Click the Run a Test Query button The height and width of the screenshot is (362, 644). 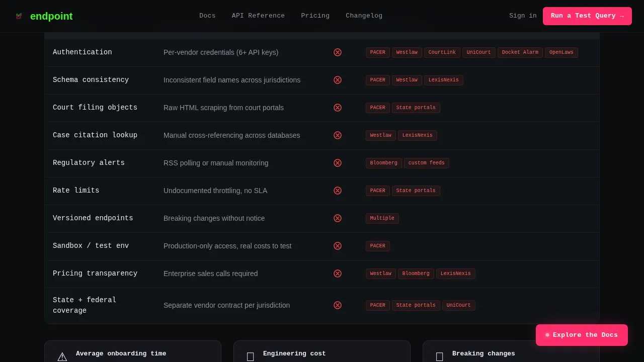[x=587, y=16]
